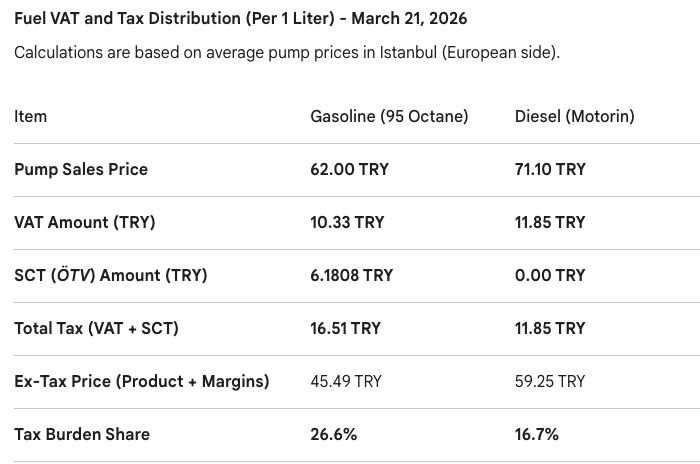Click the "Ex-Tax Price (Product + Margins)" label
The image size is (700, 464).
(x=142, y=381)
